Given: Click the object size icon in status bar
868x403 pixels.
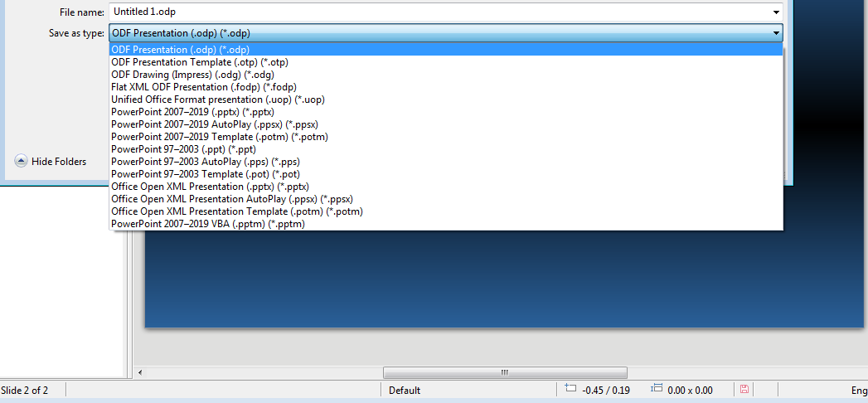Looking at the screenshot, I should (657, 389).
